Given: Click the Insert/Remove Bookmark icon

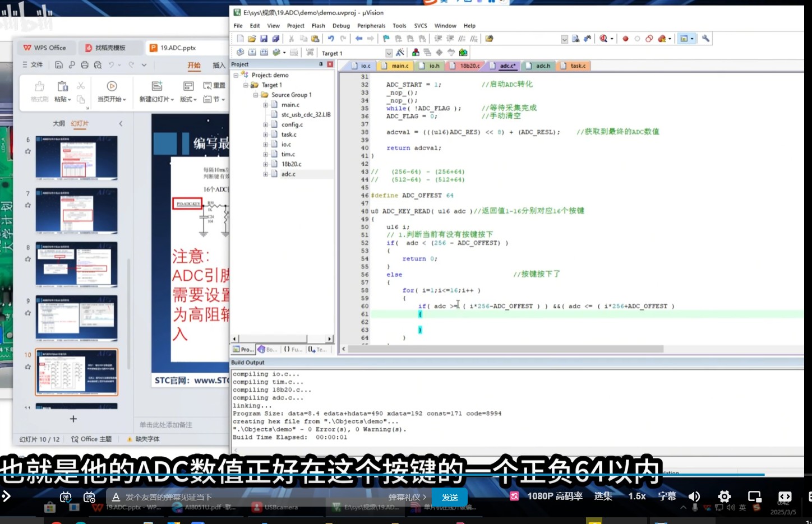Looking at the screenshot, I should (x=385, y=38).
